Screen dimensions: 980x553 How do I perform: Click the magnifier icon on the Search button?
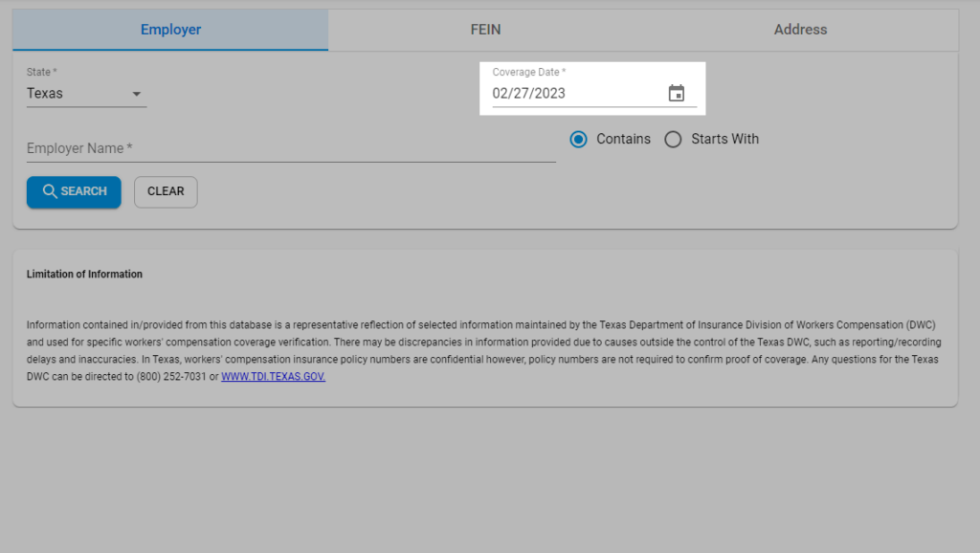coord(50,191)
